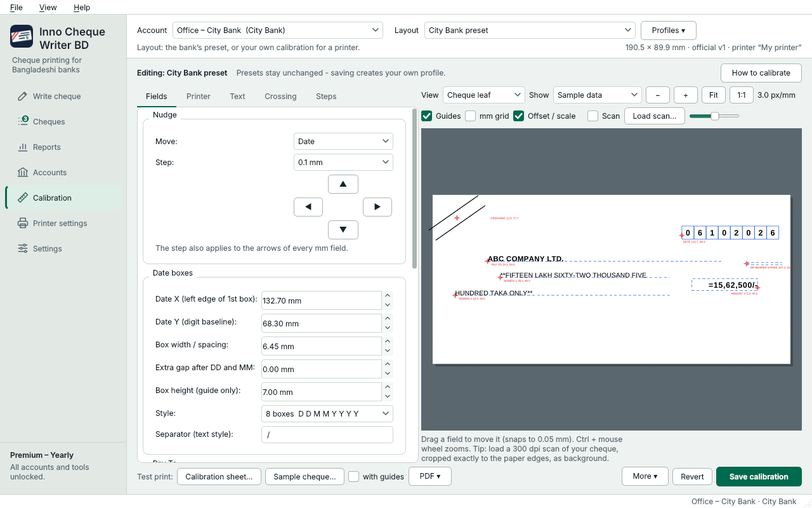
Task: Open the Layout City Bank preset dropdown
Action: pos(530,30)
